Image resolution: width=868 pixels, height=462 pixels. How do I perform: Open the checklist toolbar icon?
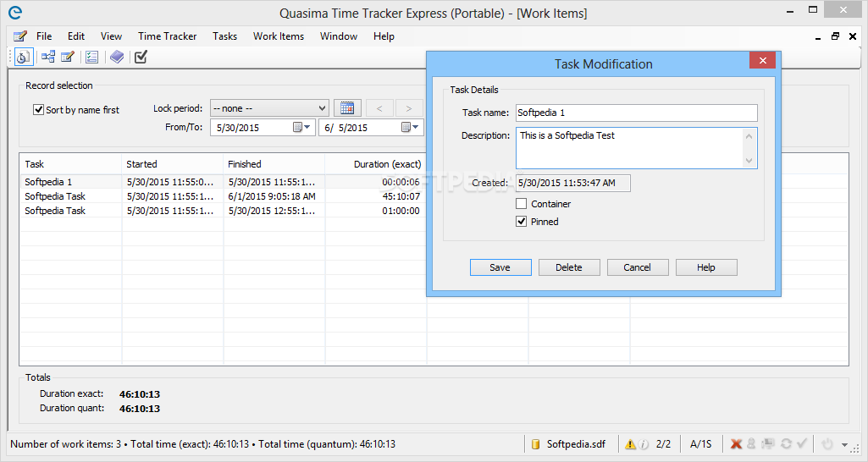pyautogui.click(x=92, y=57)
